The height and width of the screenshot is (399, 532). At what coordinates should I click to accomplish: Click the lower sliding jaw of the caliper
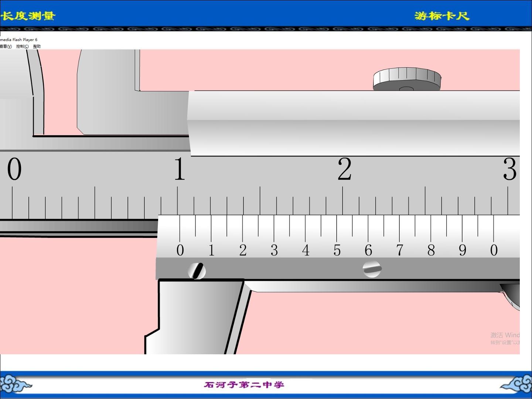194,317
